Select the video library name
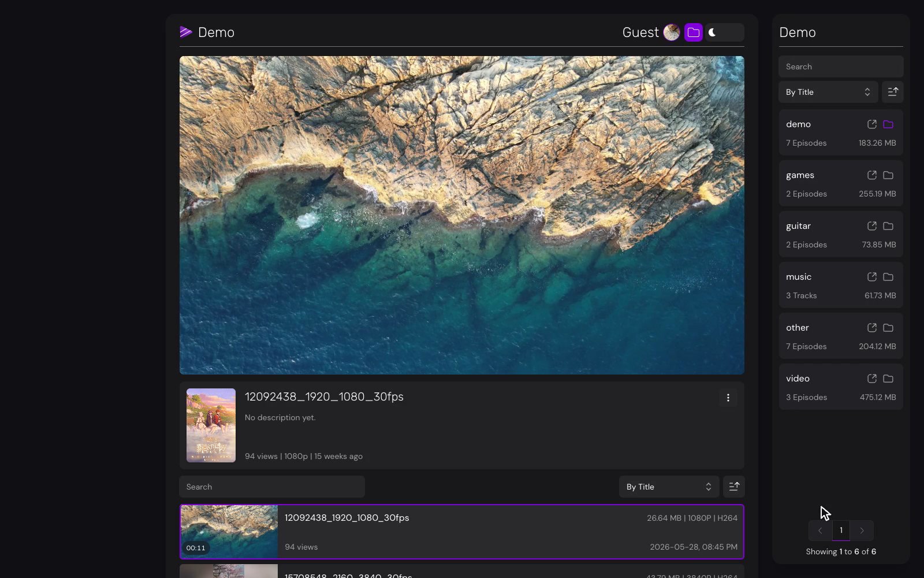The width and height of the screenshot is (924, 578). point(798,379)
